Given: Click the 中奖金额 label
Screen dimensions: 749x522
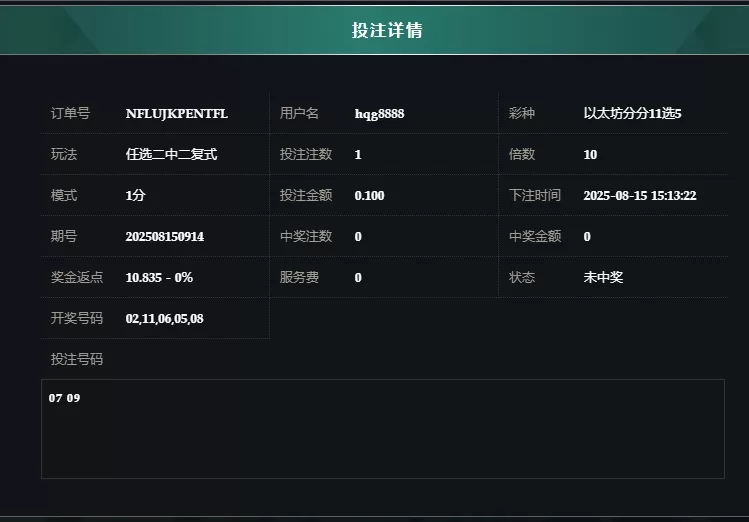Looking at the screenshot, I should tap(535, 236).
